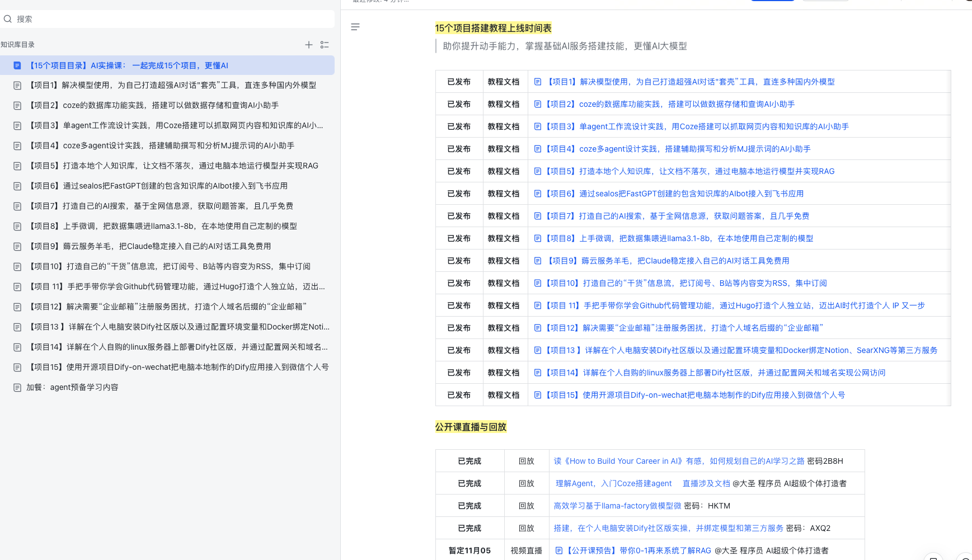
Task: Open 项目3 单agent工作流 table link
Action: (697, 126)
